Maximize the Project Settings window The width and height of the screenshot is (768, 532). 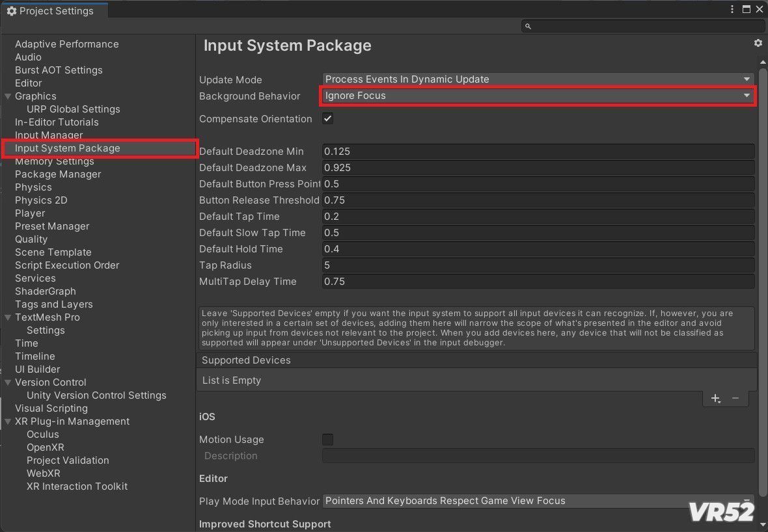(746, 9)
